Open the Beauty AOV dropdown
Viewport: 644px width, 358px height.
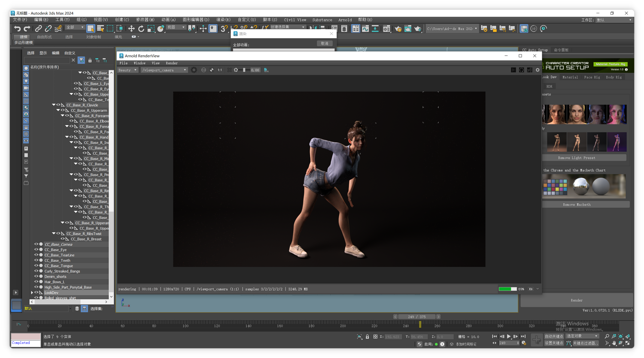(x=128, y=70)
